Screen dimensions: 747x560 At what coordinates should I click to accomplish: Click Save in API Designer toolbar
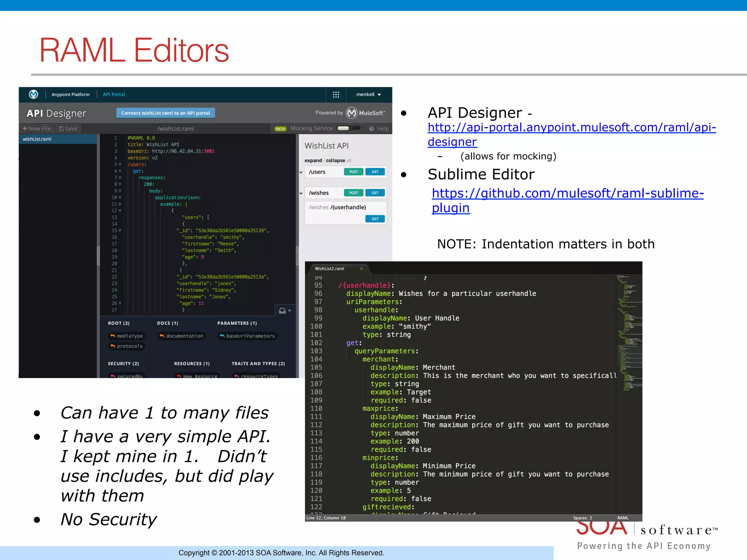tap(68, 129)
